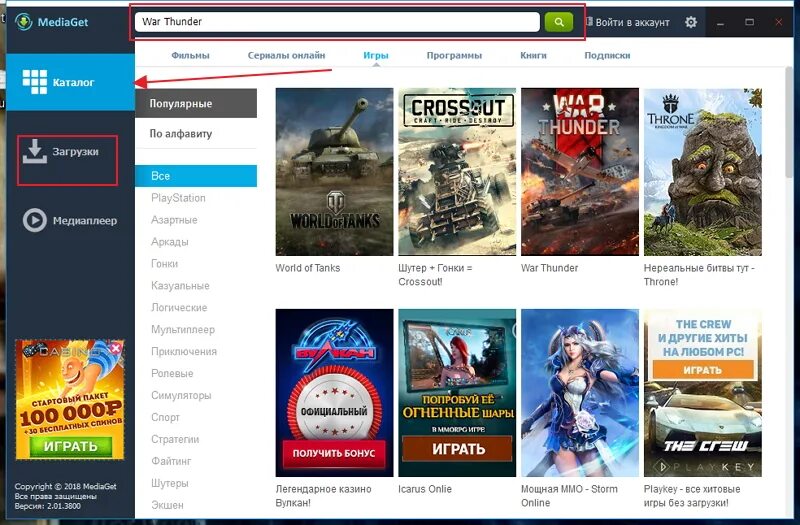The width and height of the screenshot is (800, 525).
Task: Click Войти в аккаунт
Action: (x=628, y=22)
